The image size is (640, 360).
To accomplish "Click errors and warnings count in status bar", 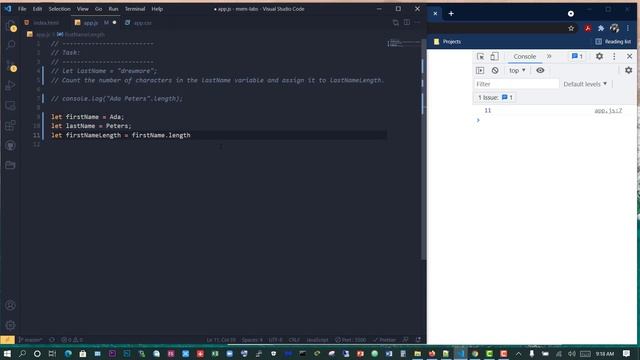I will tap(72, 340).
